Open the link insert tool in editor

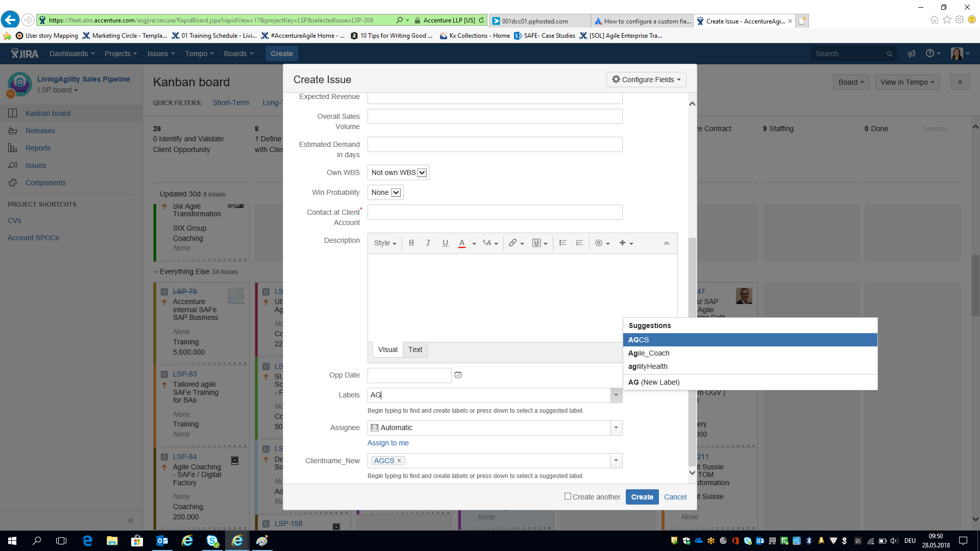pos(516,243)
